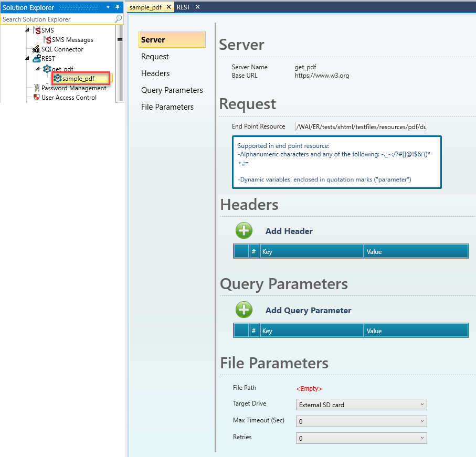Click the User Access Control shield icon
476x457 pixels.
coord(36,98)
